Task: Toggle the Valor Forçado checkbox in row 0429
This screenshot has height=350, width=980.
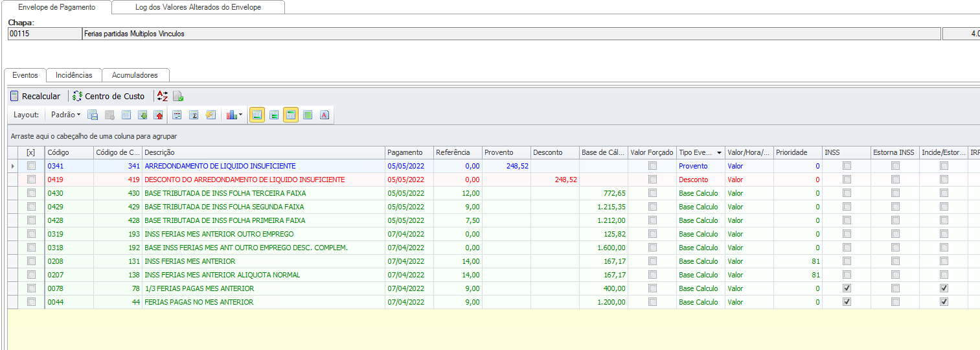Action: [x=652, y=207]
